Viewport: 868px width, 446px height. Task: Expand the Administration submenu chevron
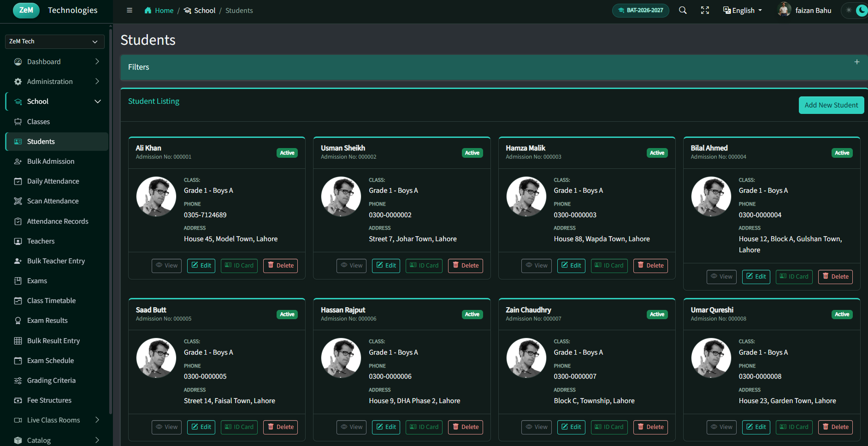pyautogui.click(x=97, y=81)
